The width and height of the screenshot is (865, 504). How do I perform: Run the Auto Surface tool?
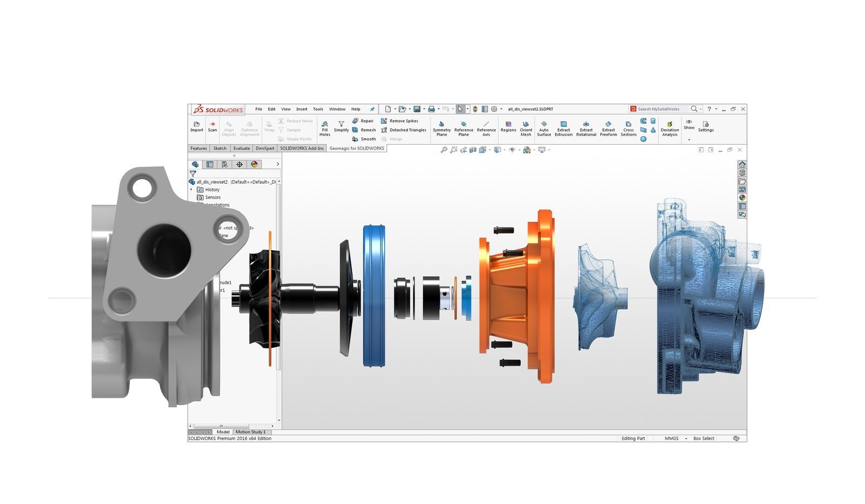coord(544,129)
